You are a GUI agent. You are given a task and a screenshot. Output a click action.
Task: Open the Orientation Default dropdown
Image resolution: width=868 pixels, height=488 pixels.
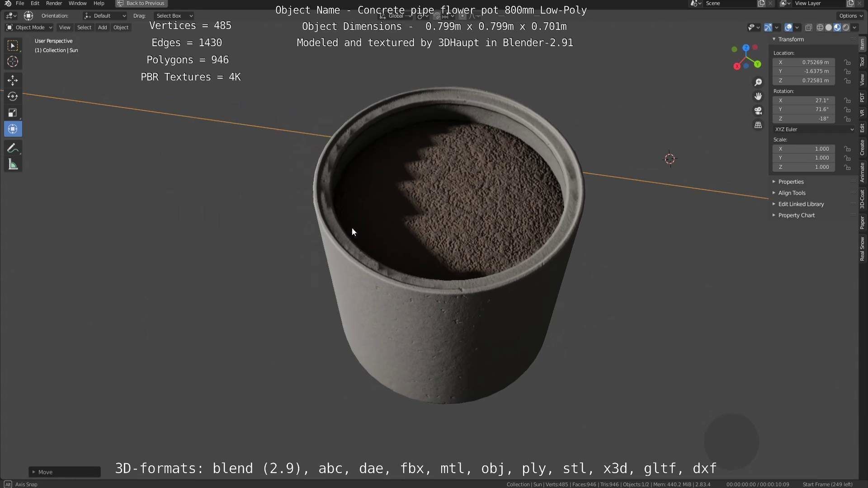tap(105, 16)
